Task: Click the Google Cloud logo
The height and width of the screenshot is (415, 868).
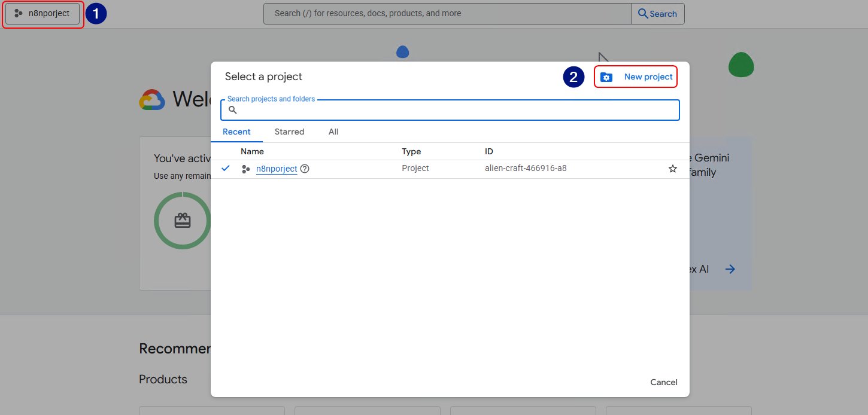Action: pyautogui.click(x=152, y=100)
